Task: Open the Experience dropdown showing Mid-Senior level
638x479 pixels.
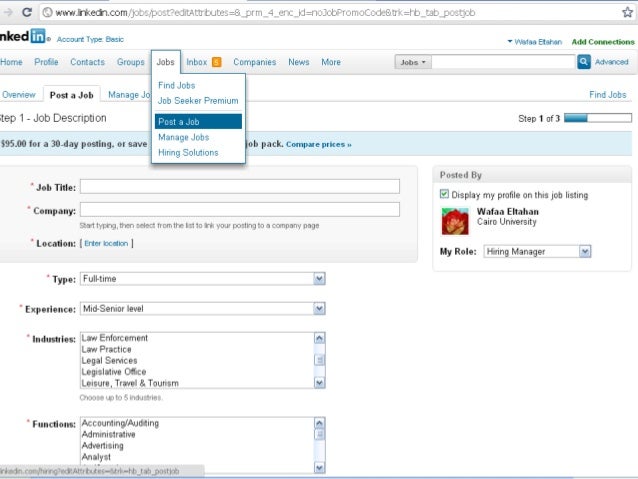Action: 203,308
